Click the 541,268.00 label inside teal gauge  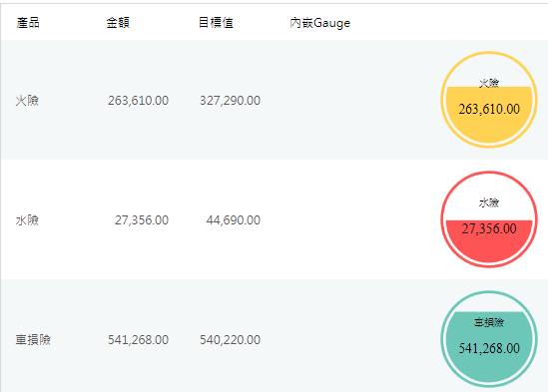coord(489,348)
